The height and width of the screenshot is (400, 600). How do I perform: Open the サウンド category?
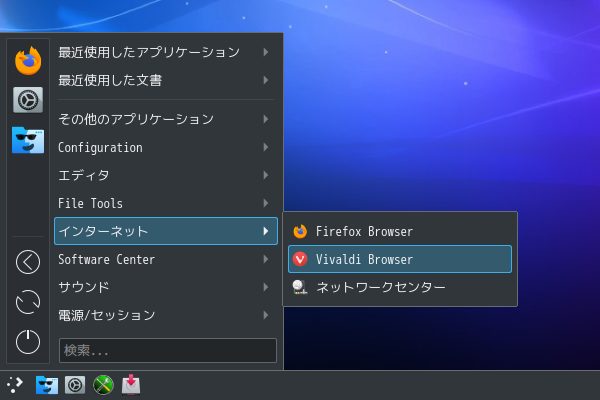coord(166,287)
